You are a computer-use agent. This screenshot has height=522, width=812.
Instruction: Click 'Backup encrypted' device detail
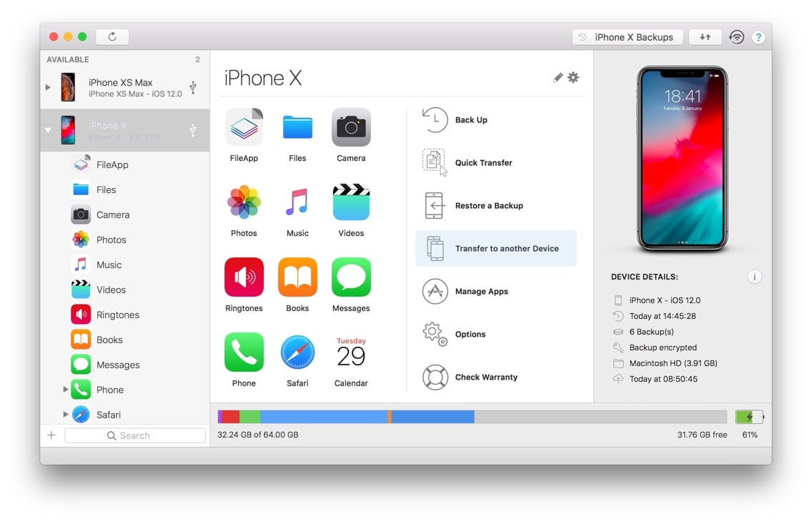pos(663,348)
